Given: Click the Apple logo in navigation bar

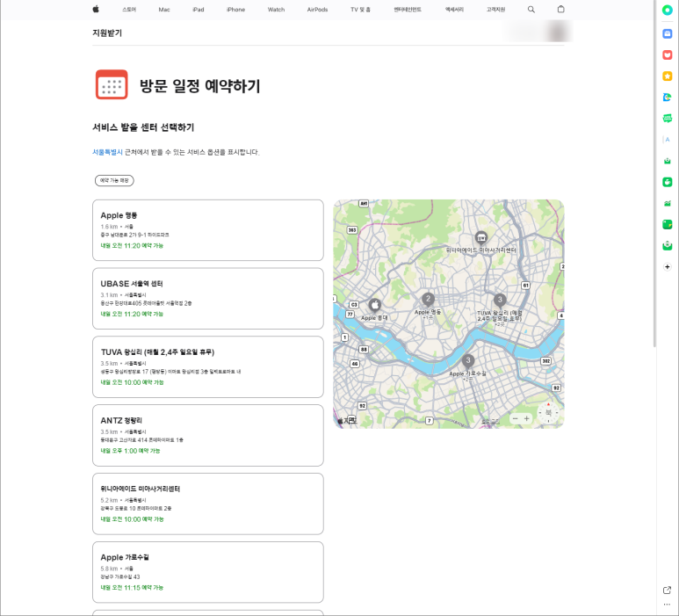Looking at the screenshot, I should click(x=96, y=9).
